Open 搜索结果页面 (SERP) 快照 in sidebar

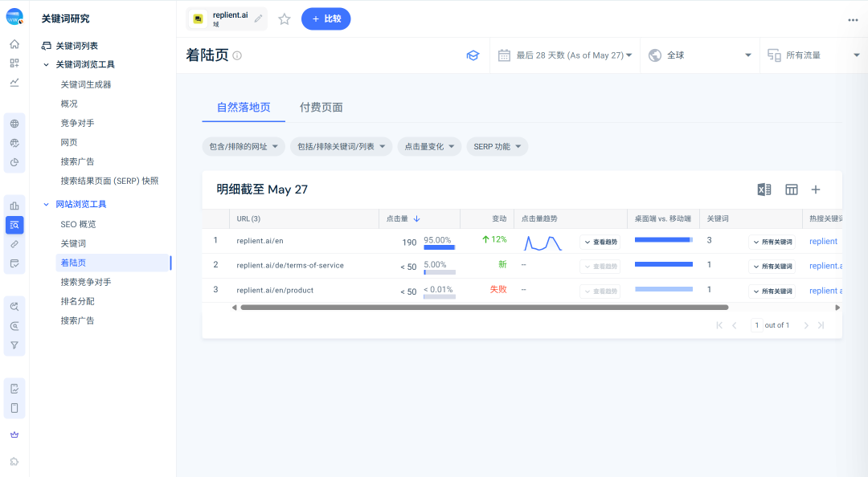coord(109,181)
